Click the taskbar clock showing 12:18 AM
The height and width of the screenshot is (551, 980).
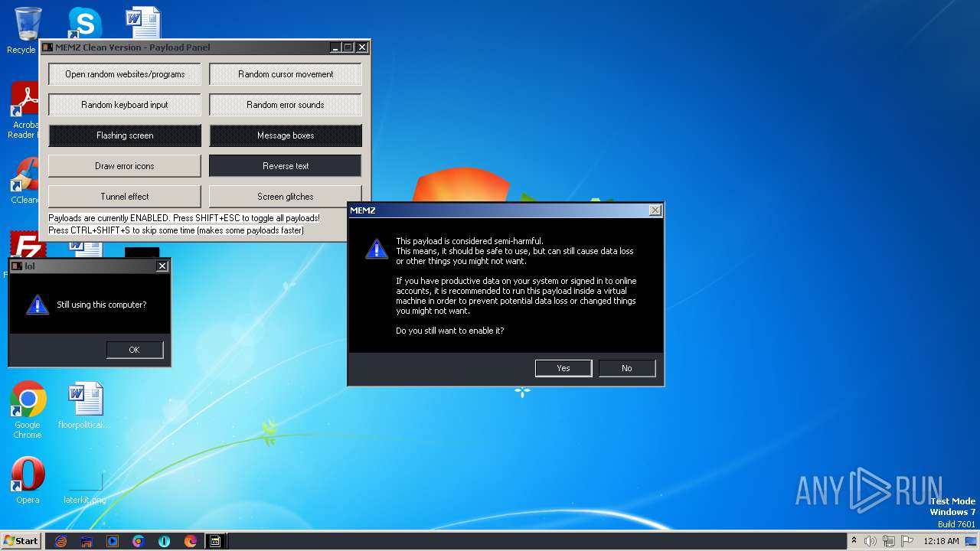point(941,541)
